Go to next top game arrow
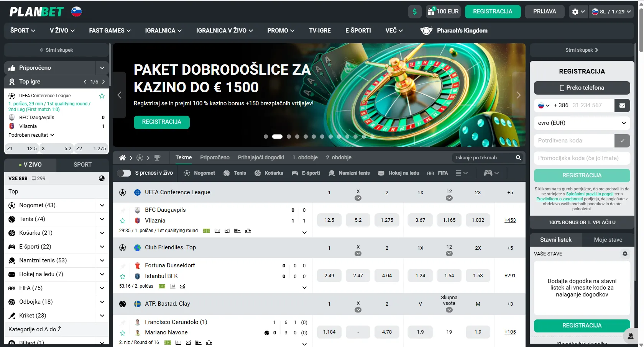644x347 pixels. click(x=103, y=82)
